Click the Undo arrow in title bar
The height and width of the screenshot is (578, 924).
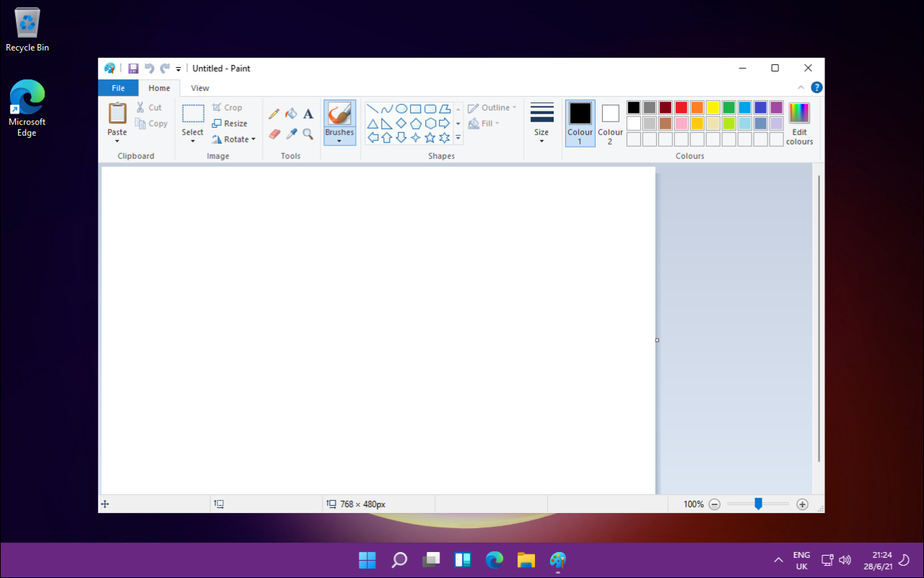pos(149,68)
